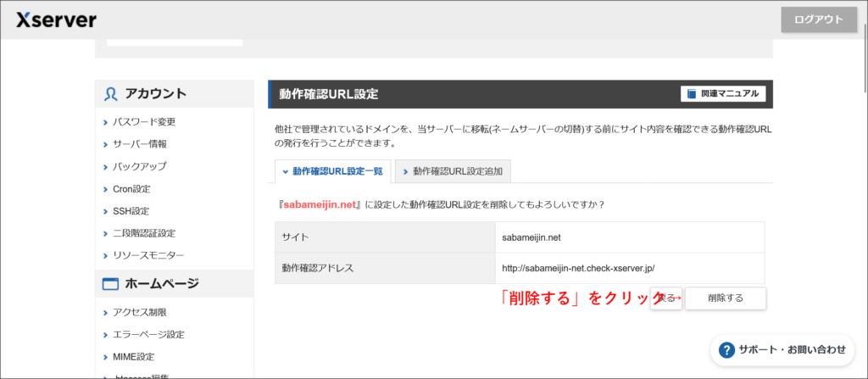The image size is (868, 379).
Task: Open サーバー情報 in sidebar
Action: 139,144
